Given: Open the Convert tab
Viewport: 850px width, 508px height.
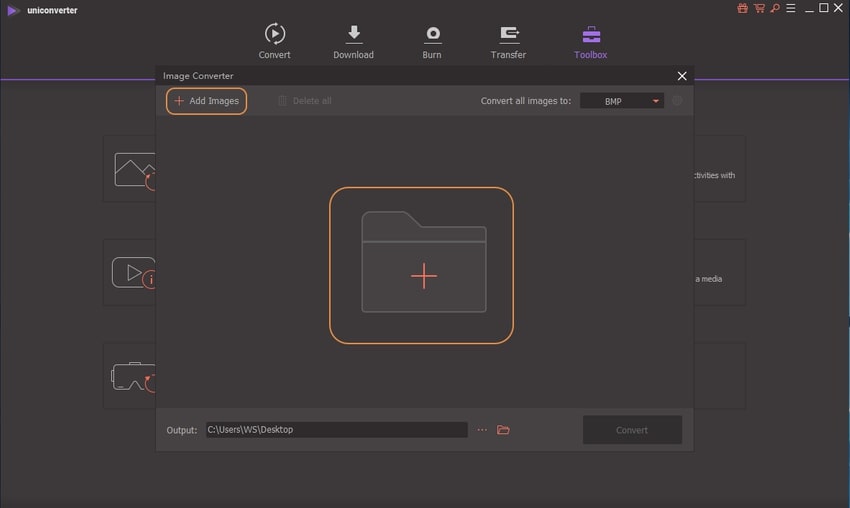Looking at the screenshot, I should [x=274, y=41].
